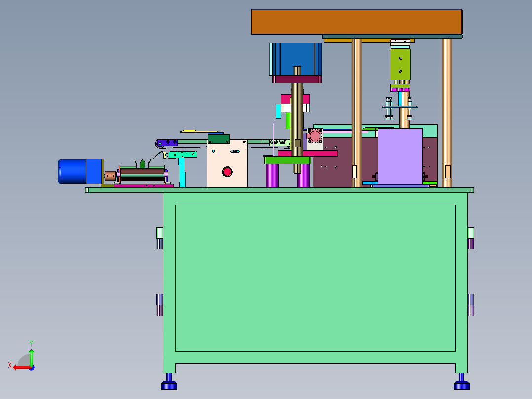Screen dimensions: 532x399
Task: Select the left magenta support pillar
Action: (272, 176)
